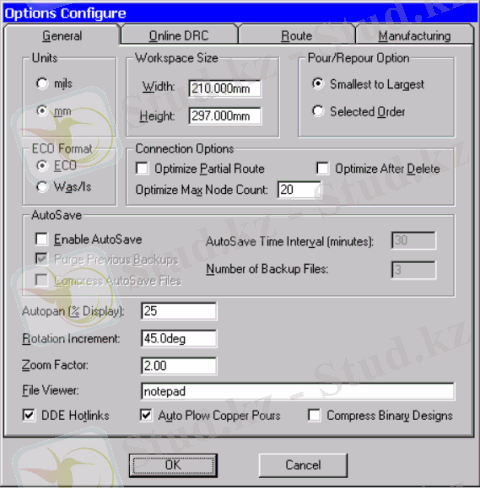Switch to the Online DRC tab
The image size is (480, 488).
point(179,35)
